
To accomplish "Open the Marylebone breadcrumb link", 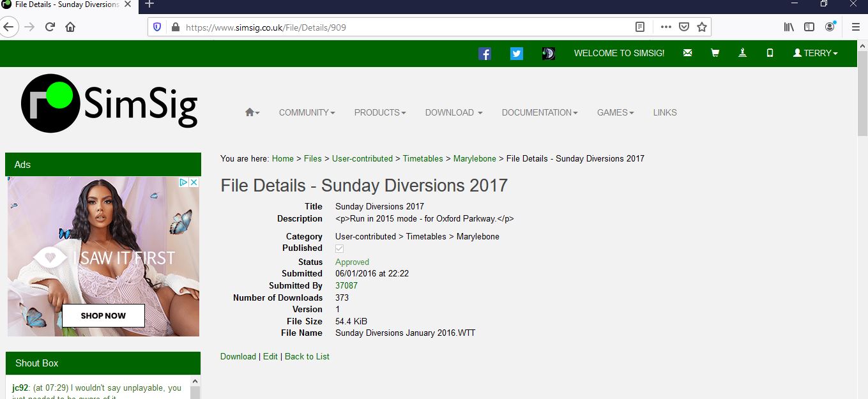I will coord(475,158).
